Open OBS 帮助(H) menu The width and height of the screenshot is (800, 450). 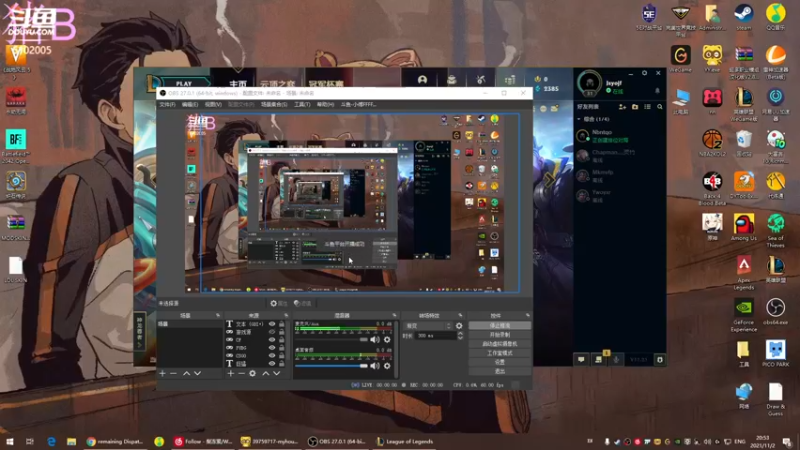(x=325, y=104)
